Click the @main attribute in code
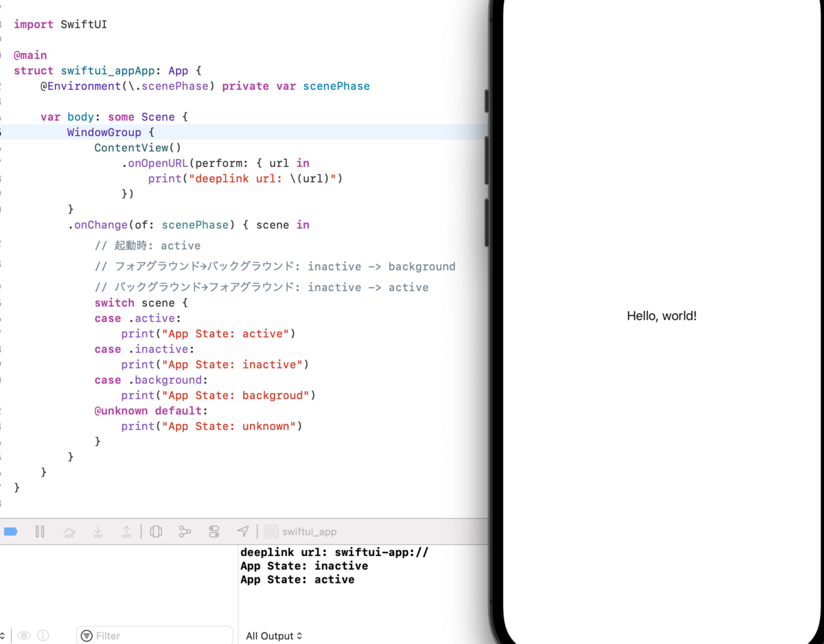 click(30, 55)
